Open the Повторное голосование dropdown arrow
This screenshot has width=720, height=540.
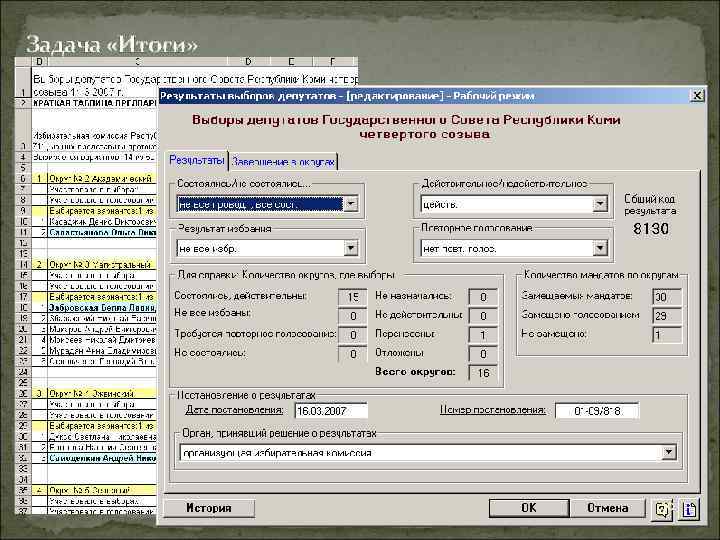point(600,248)
